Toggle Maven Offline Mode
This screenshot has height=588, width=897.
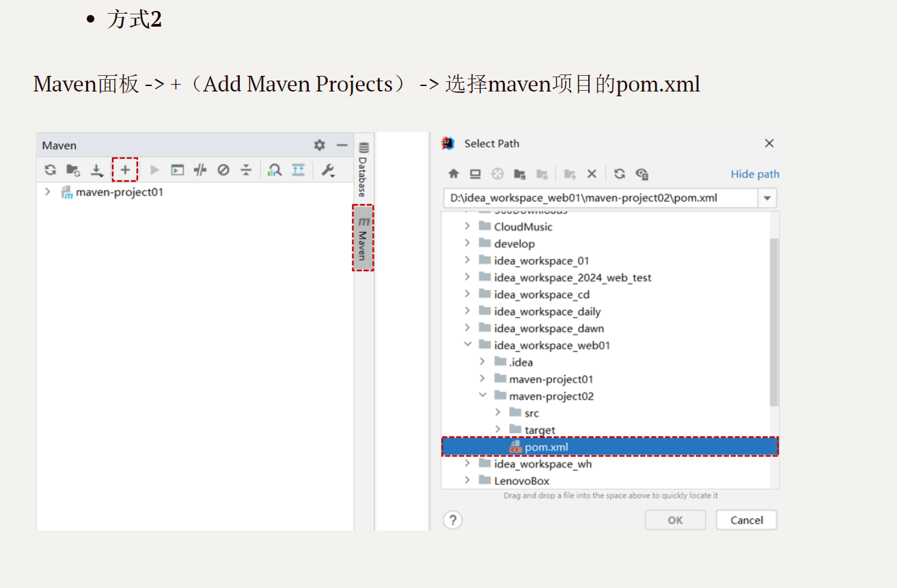[x=200, y=170]
